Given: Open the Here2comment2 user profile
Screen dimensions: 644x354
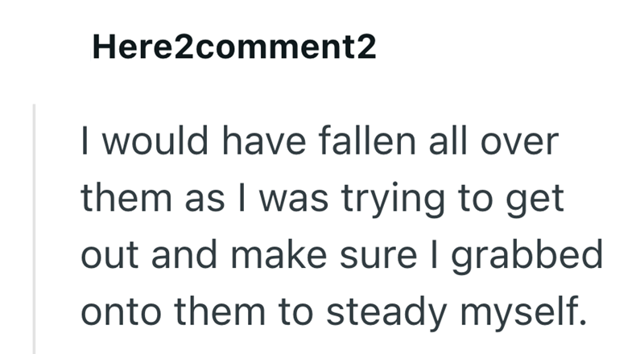Looking at the screenshot, I should coord(234,50).
